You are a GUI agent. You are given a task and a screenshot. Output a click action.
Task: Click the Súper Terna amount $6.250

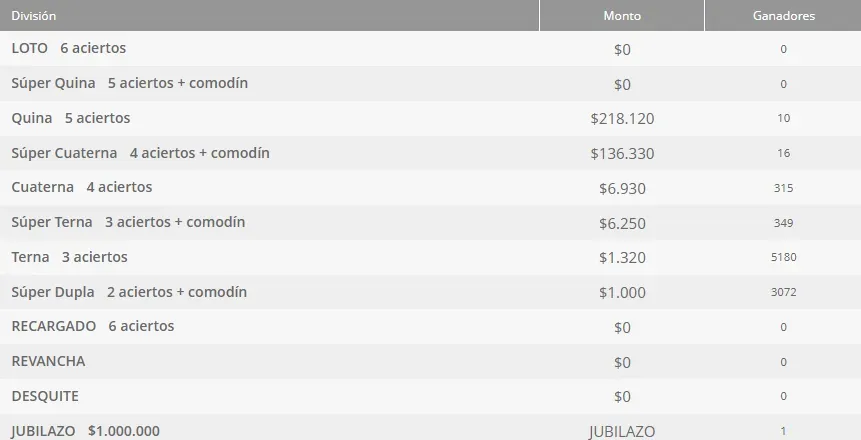622,223
